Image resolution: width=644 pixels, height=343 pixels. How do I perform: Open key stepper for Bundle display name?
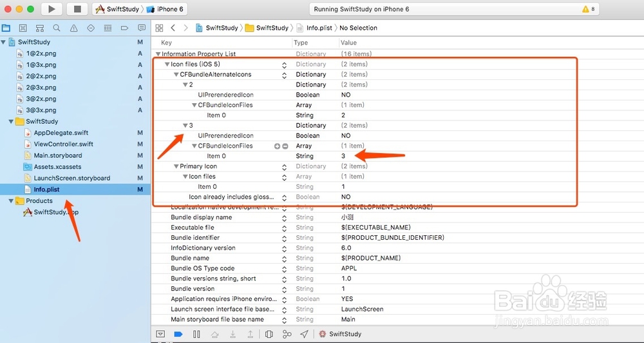click(284, 218)
